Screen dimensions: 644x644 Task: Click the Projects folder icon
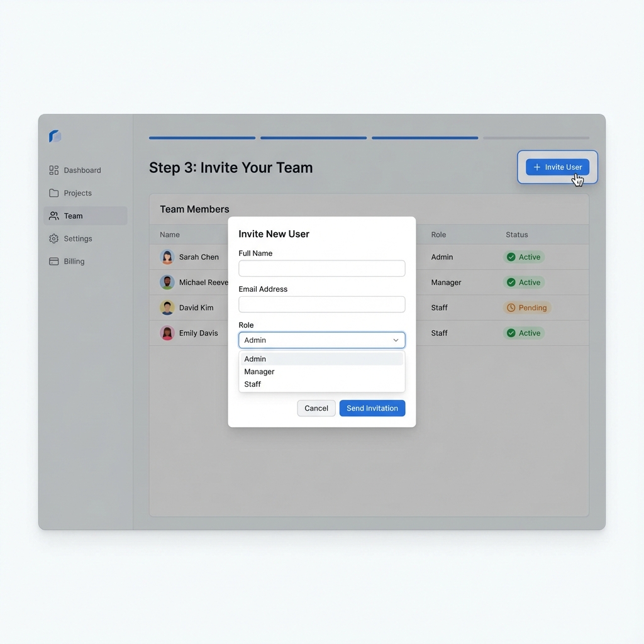click(x=54, y=193)
